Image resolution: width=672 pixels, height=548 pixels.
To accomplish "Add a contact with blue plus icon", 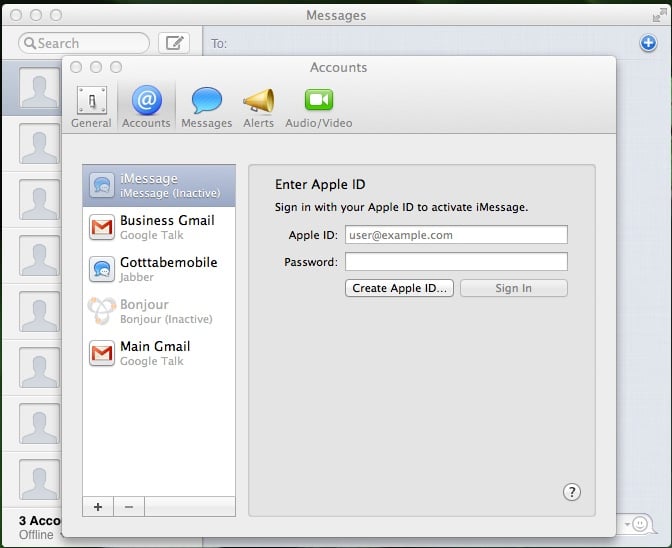I will pyautogui.click(x=648, y=43).
